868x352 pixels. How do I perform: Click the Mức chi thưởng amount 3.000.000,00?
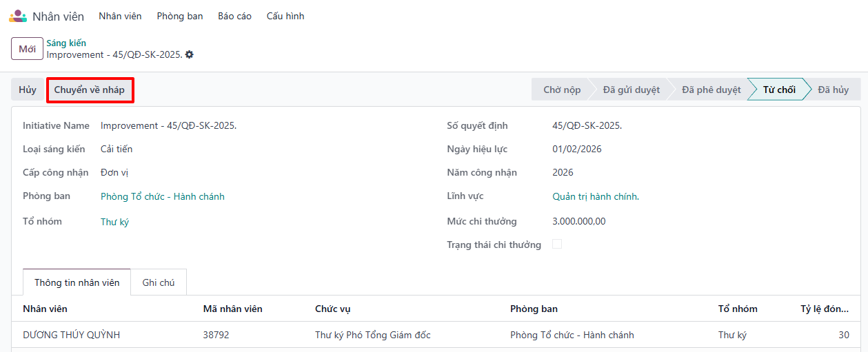click(x=579, y=221)
